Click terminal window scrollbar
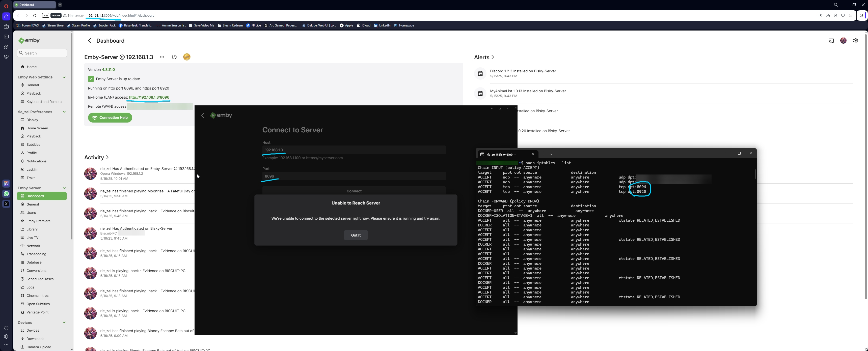868x351 pixels. click(x=755, y=174)
